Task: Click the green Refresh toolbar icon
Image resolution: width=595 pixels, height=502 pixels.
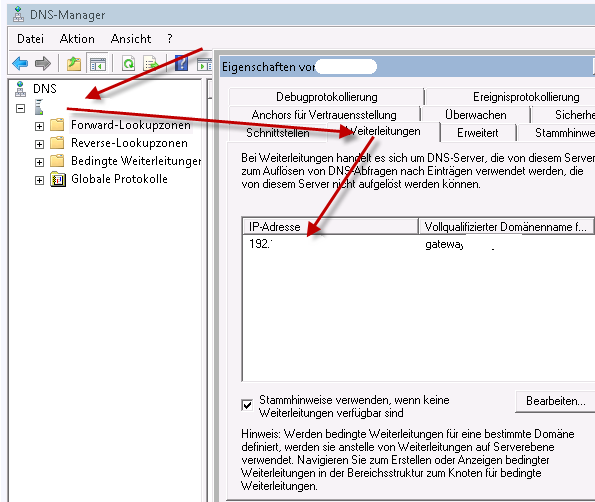Action: point(129,63)
